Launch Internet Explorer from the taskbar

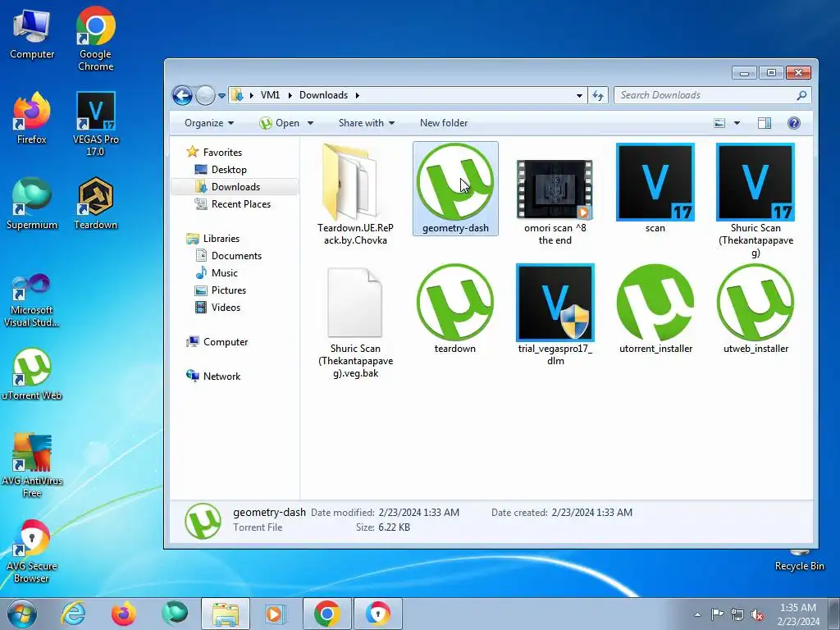73,614
